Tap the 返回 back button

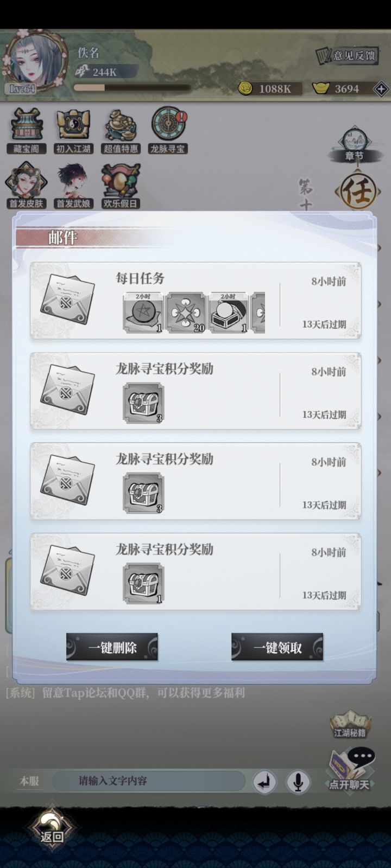(x=52, y=830)
